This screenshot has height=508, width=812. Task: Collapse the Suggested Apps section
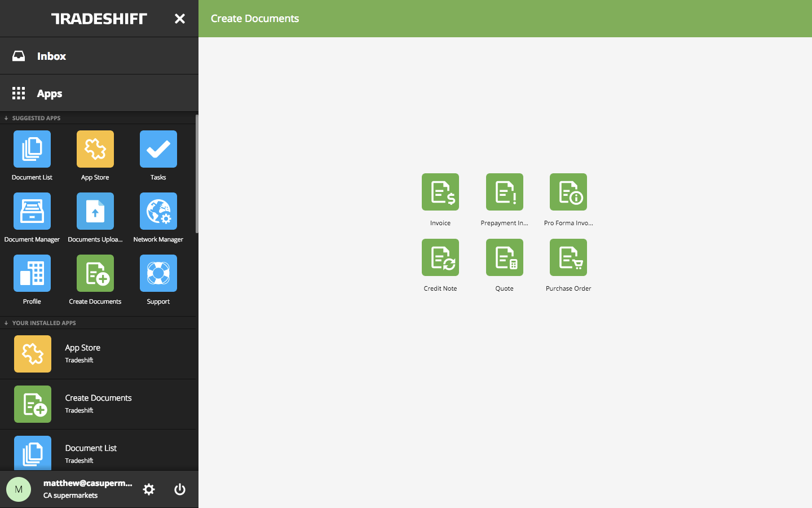click(x=6, y=118)
